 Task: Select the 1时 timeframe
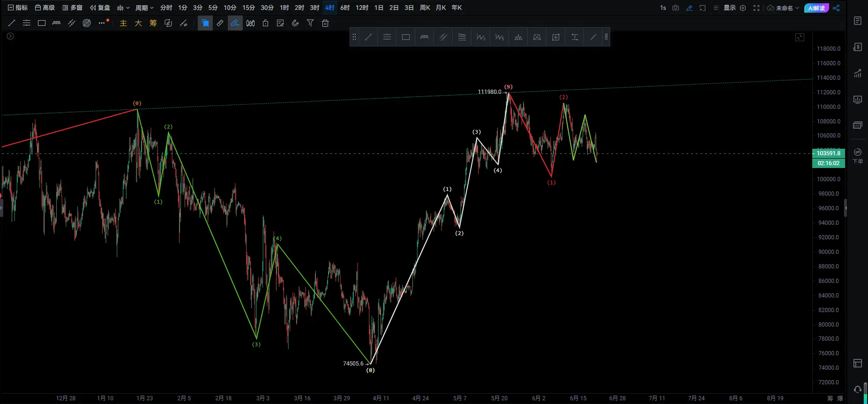[284, 8]
